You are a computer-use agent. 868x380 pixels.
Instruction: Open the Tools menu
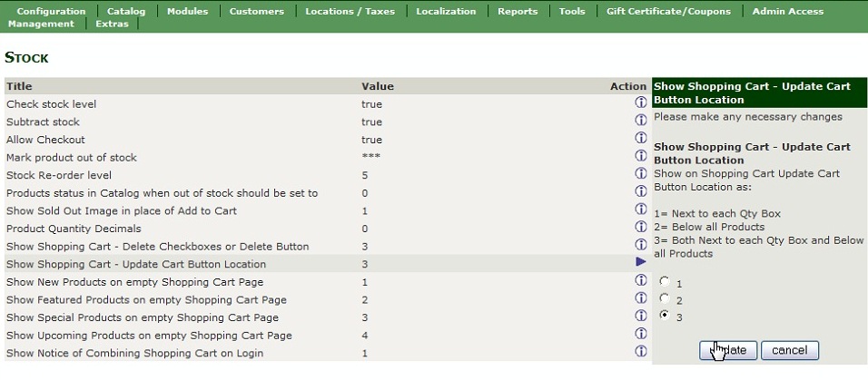(572, 11)
